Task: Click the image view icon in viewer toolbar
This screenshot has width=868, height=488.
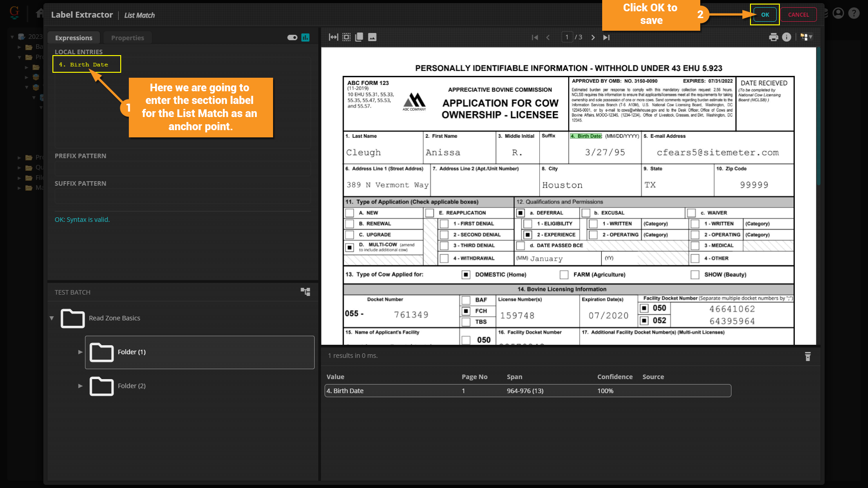Action: click(x=372, y=37)
